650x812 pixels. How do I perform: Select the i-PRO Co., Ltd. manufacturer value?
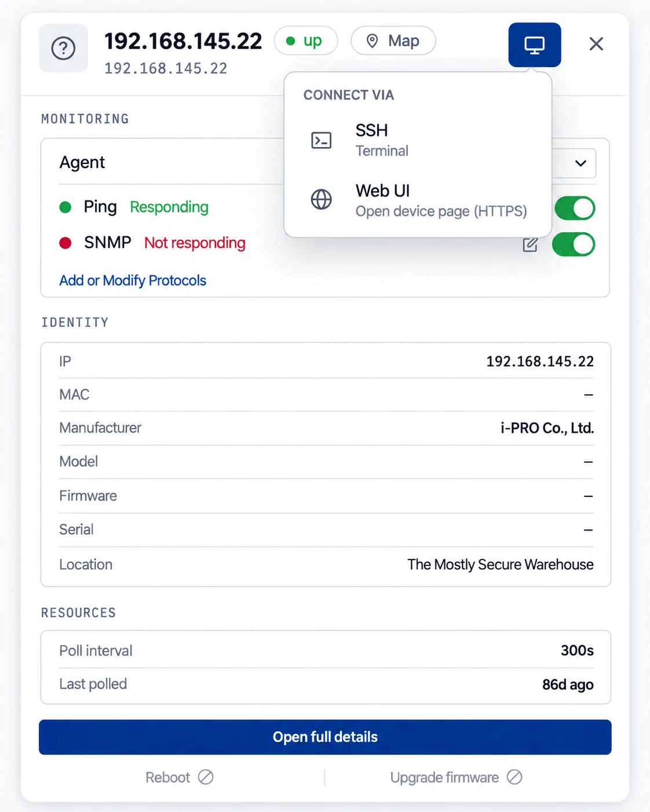[547, 428]
